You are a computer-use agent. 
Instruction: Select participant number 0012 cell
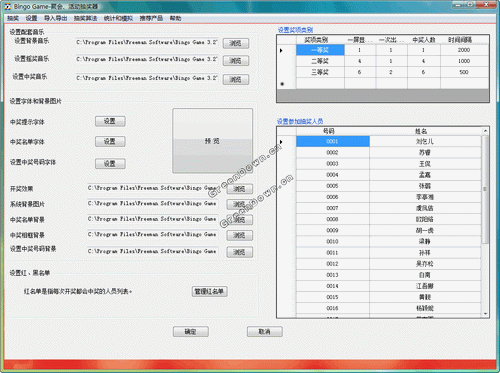[333, 264]
